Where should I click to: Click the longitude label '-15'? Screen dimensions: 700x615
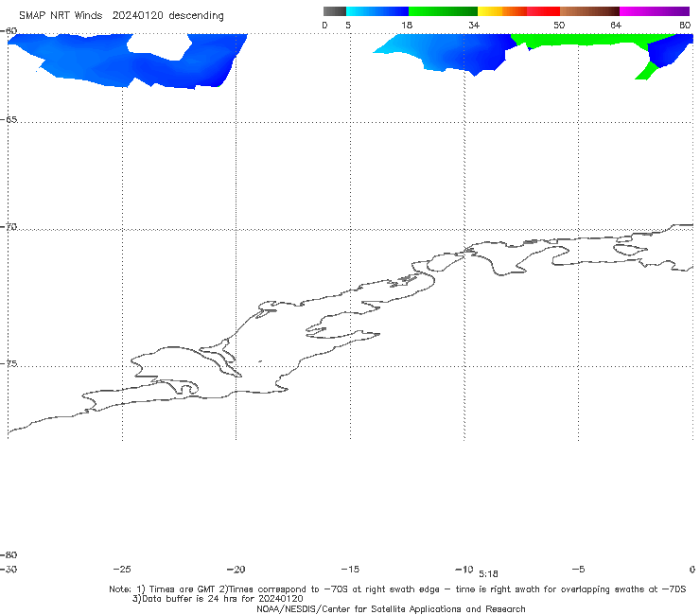click(x=350, y=569)
